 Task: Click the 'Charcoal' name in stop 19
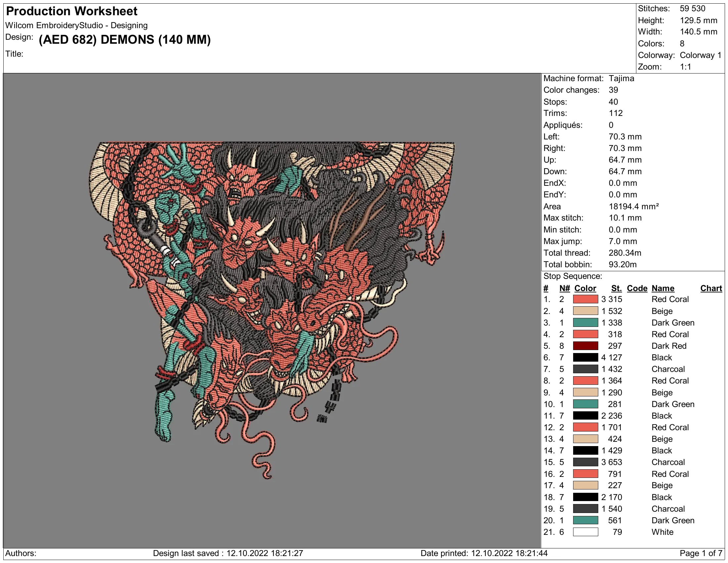668,509
